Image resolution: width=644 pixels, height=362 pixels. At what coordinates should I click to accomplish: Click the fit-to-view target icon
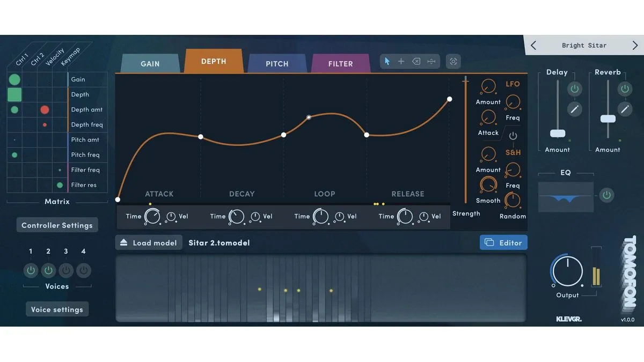453,62
